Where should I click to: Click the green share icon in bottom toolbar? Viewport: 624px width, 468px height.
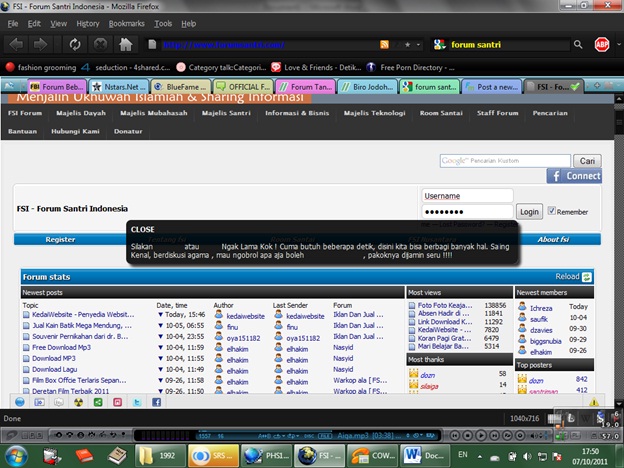click(x=98, y=402)
